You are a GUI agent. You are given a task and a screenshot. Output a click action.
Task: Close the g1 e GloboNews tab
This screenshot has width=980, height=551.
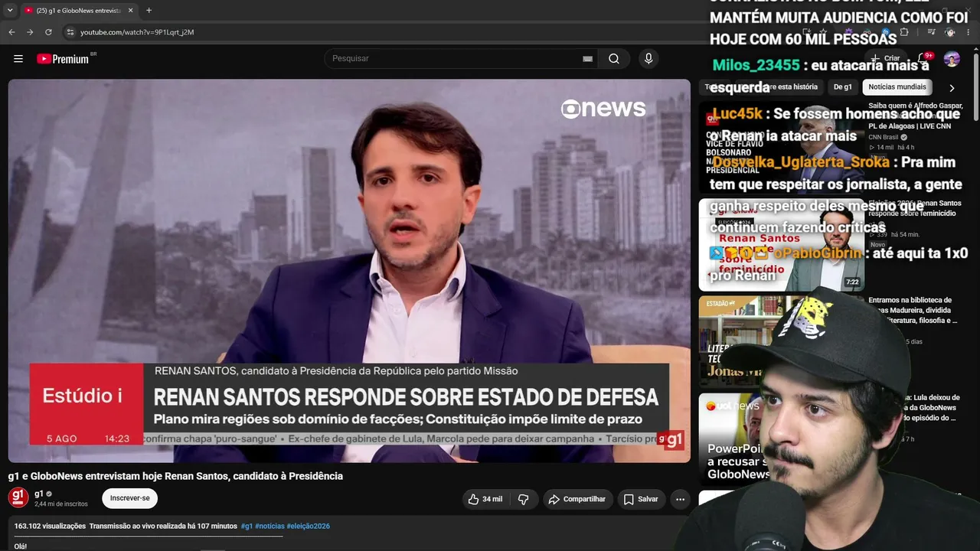131,11
